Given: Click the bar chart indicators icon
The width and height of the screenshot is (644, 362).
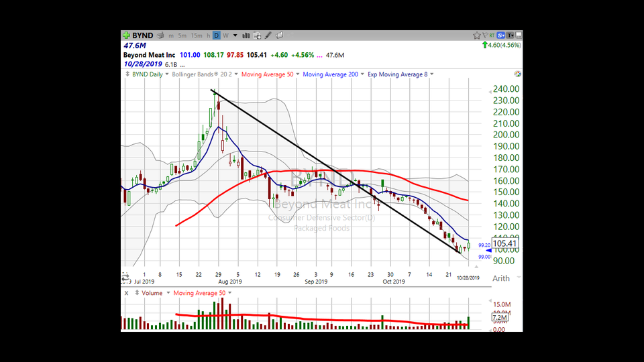Looking at the screenshot, I should 246,36.
